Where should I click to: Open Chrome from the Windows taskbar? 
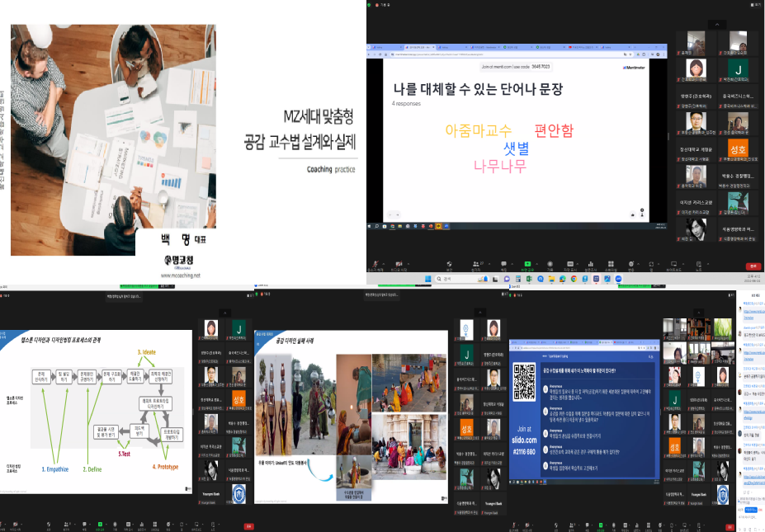click(574, 279)
